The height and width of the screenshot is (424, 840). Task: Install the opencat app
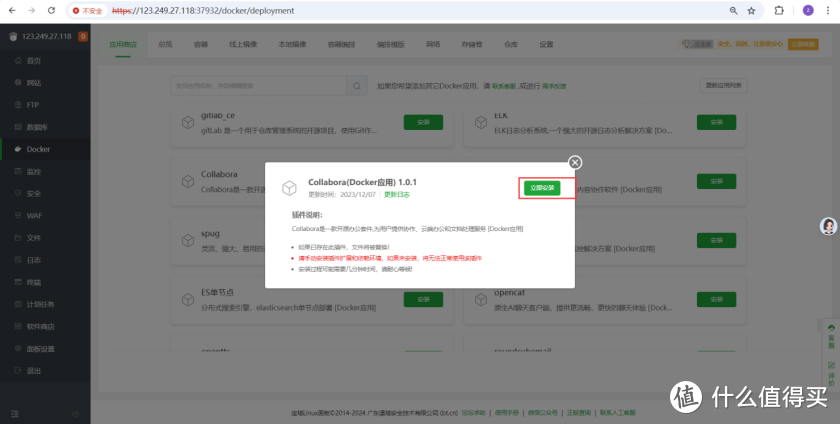(x=716, y=299)
